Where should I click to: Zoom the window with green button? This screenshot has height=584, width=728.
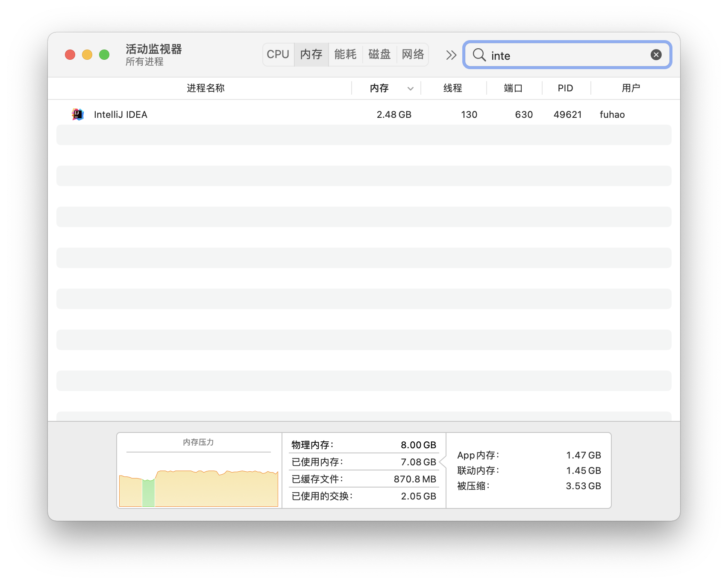(104, 55)
